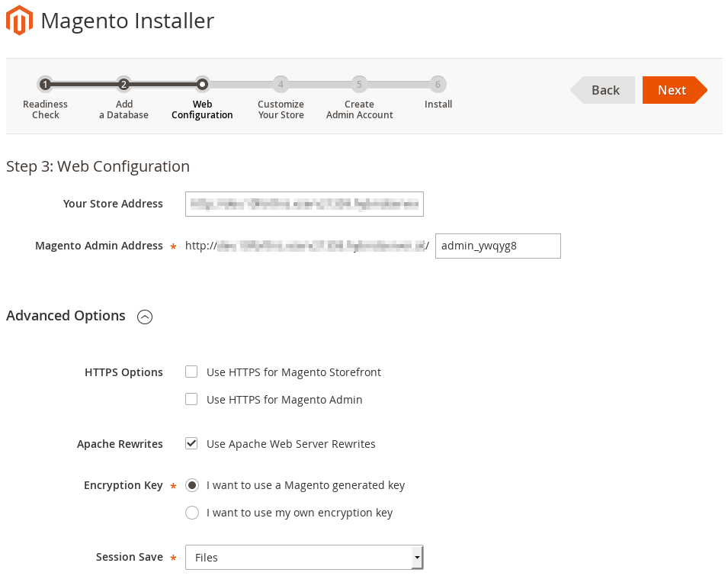Click 'Use Apache Web Server Rewrites' label text
The height and width of the screenshot is (576, 728).
point(290,444)
